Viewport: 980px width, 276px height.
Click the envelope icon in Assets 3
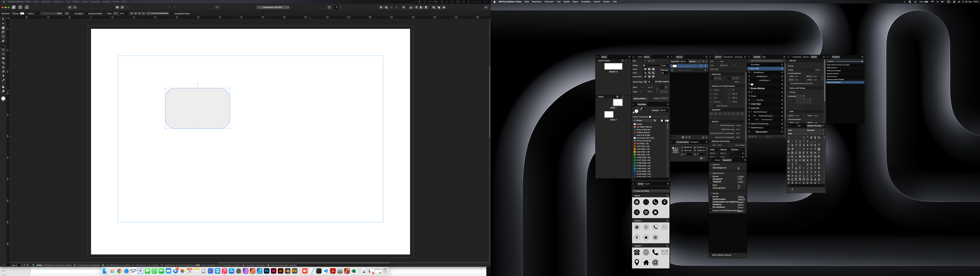(x=665, y=252)
